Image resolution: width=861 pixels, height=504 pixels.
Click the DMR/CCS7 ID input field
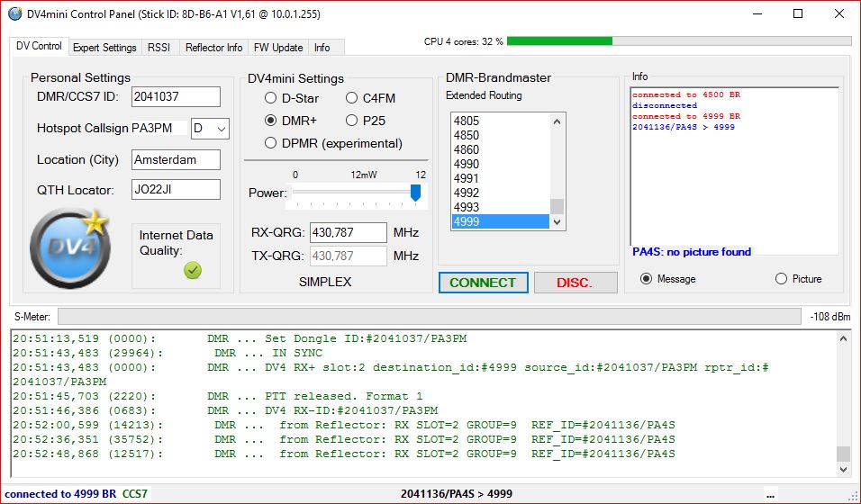click(176, 96)
